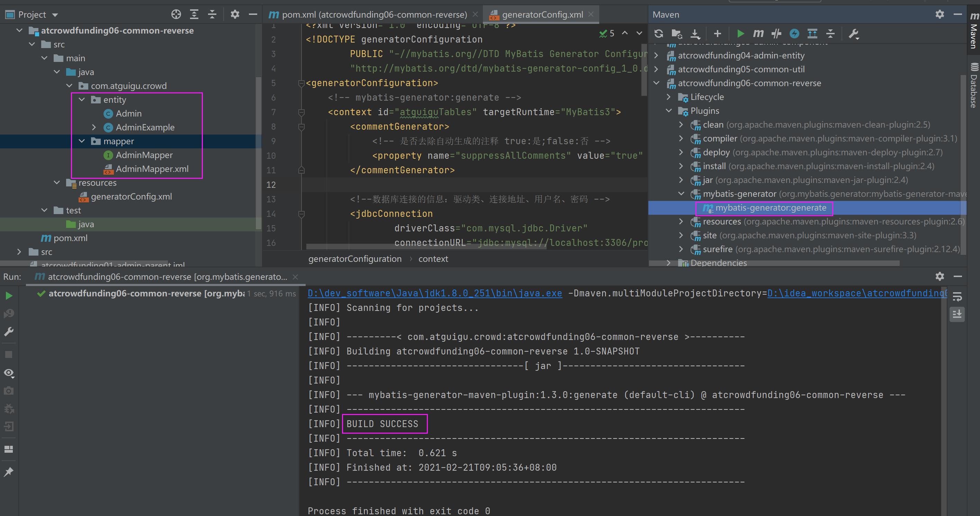Stop the running process square icon
The width and height of the screenshot is (980, 516).
coord(9,354)
